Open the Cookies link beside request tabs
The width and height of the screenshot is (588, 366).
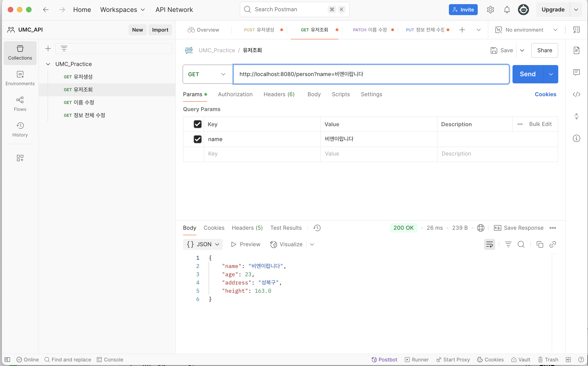click(x=545, y=94)
